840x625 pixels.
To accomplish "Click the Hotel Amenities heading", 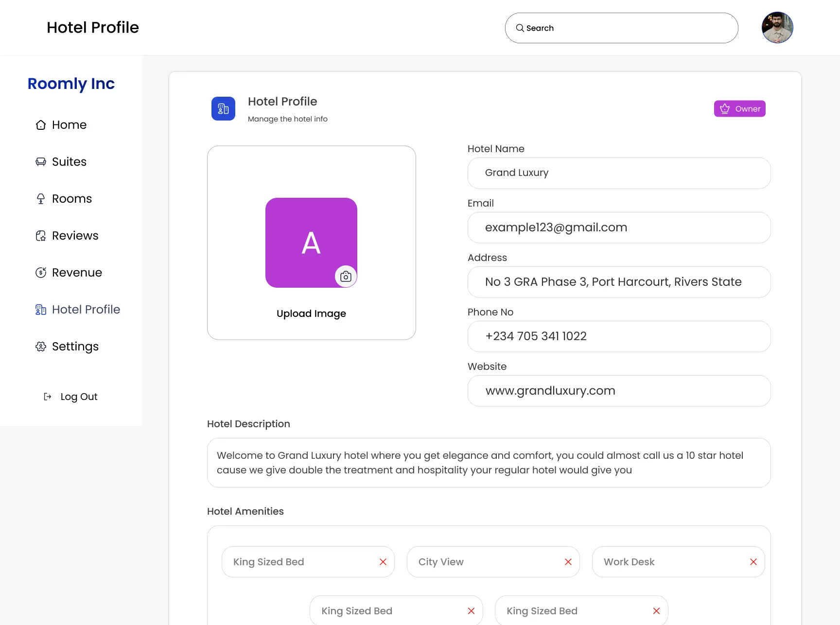I will coord(245,511).
